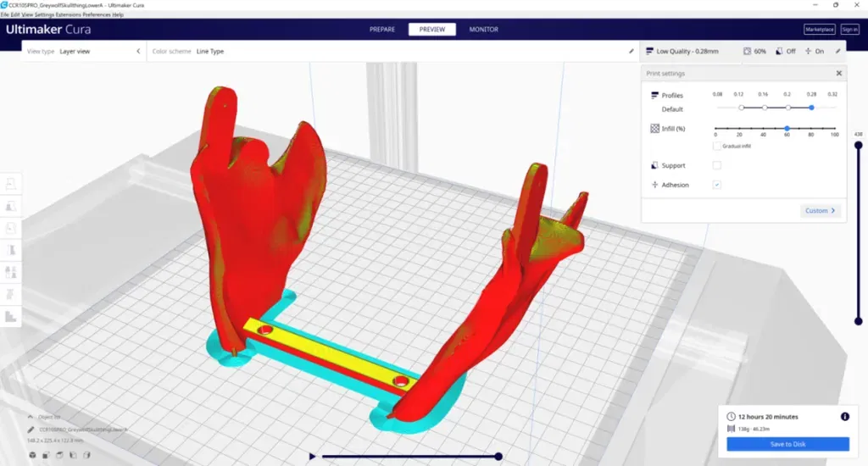The height and width of the screenshot is (466, 868).
Task: Open the Settings menu
Action: 44,14
